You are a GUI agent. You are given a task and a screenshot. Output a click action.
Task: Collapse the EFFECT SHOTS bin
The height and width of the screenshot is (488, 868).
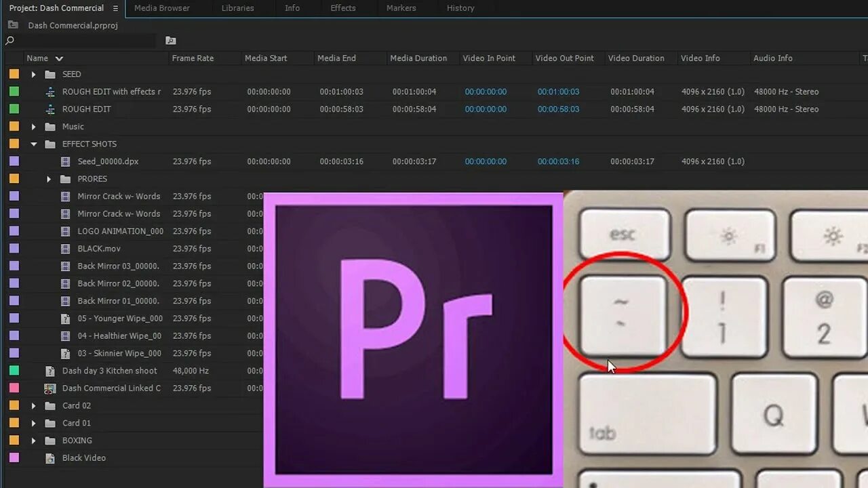[33, 144]
